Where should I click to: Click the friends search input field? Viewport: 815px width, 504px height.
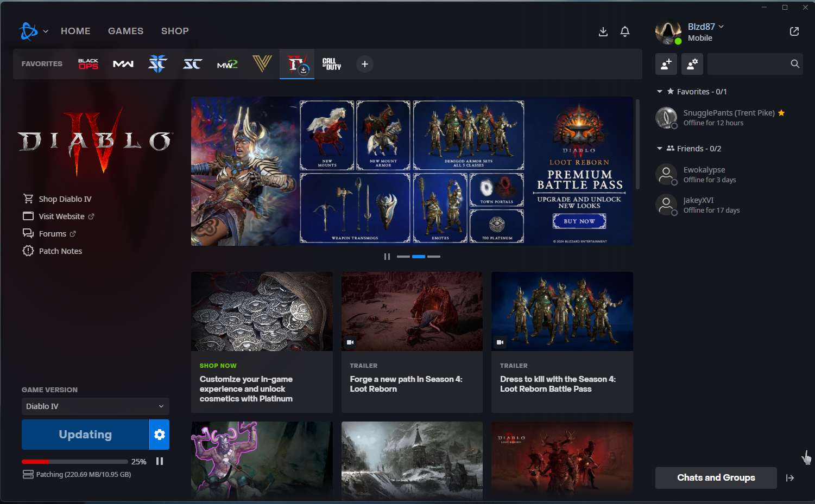(748, 64)
